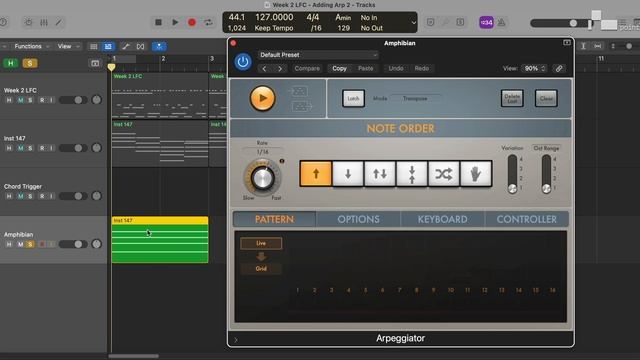Toggle the list view icon in Tracks toolbar

point(93,47)
